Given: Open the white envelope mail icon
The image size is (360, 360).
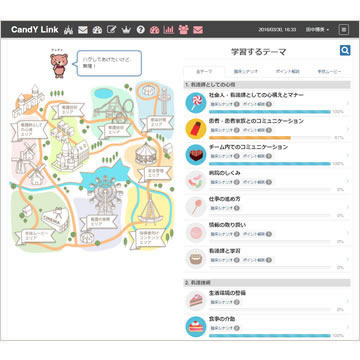Looking at the screenshot, I should coord(83,30).
